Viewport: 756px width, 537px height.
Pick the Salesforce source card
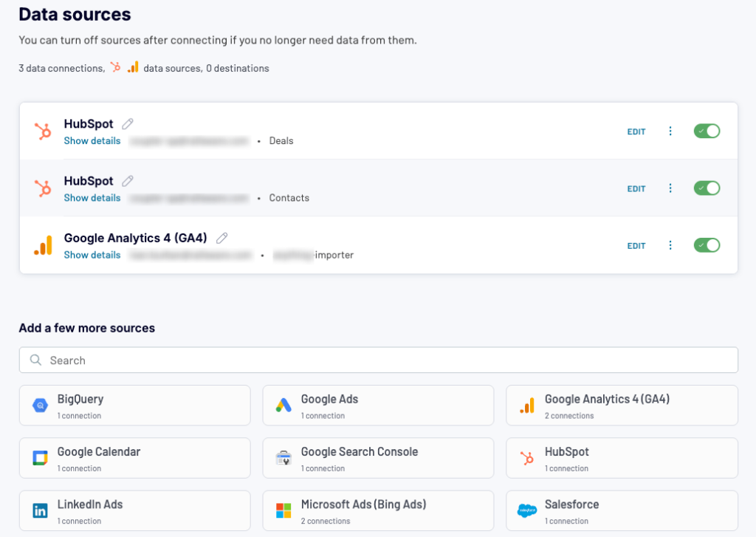(x=622, y=510)
